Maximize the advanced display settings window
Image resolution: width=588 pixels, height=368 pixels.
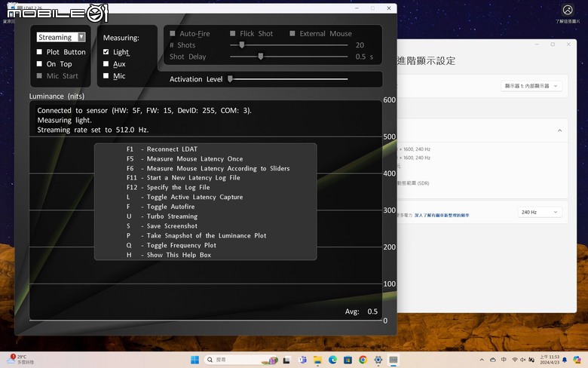click(553, 44)
